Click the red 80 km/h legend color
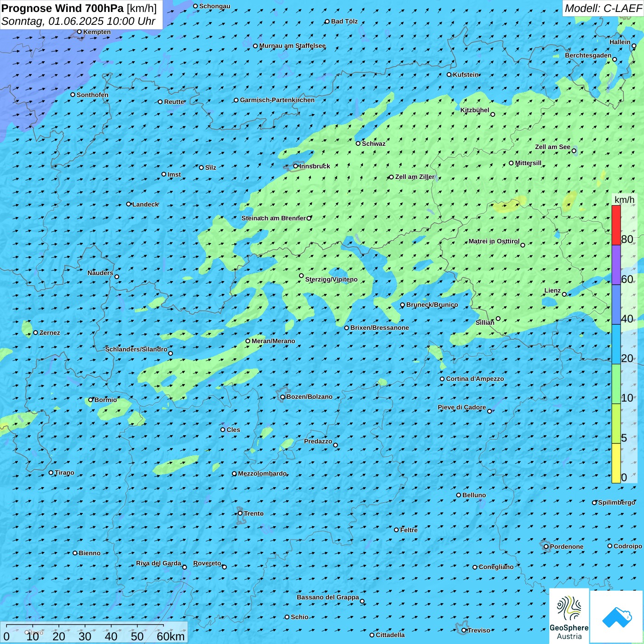The height and width of the screenshot is (644, 644). pos(616,225)
